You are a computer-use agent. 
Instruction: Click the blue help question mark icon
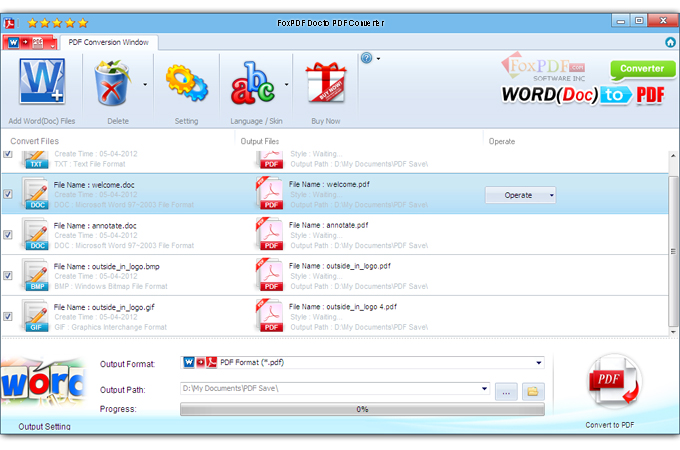(366, 58)
